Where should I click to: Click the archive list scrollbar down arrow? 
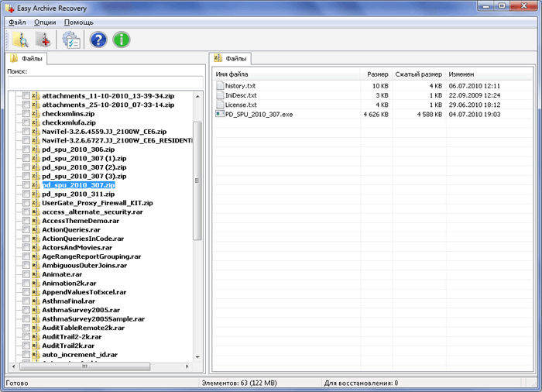[197, 359]
